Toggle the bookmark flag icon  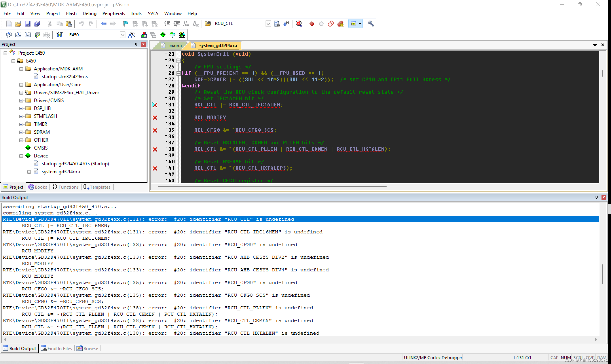tap(125, 24)
